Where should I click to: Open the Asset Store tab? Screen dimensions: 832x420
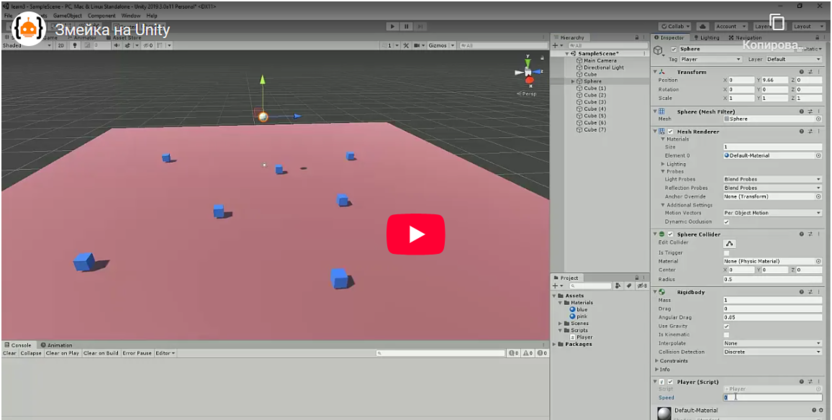[123, 38]
